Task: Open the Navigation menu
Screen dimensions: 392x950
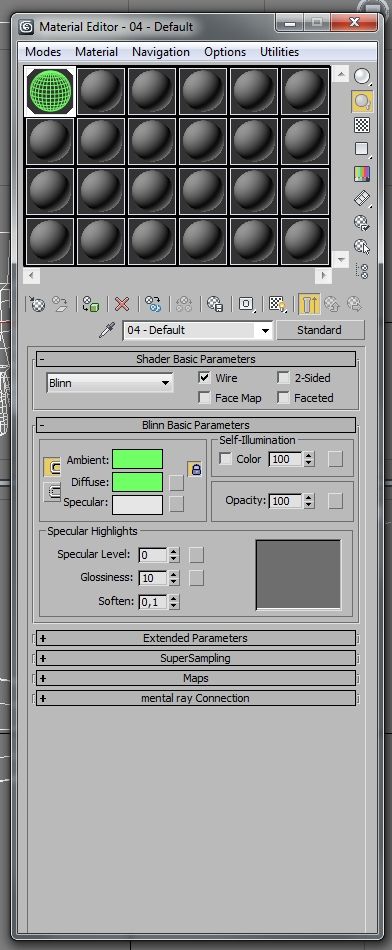Action: pos(161,52)
